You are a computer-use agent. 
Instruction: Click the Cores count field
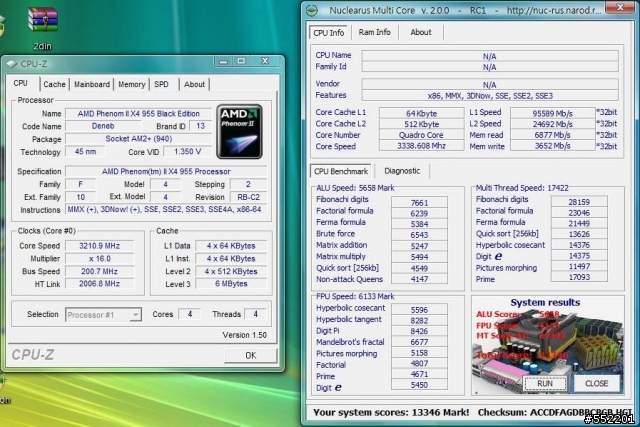click(189, 314)
